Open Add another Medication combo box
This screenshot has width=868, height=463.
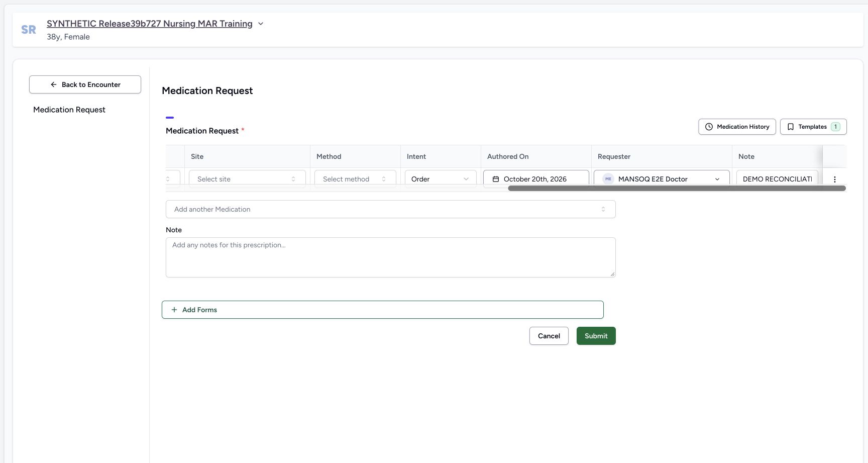pos(390,209)
